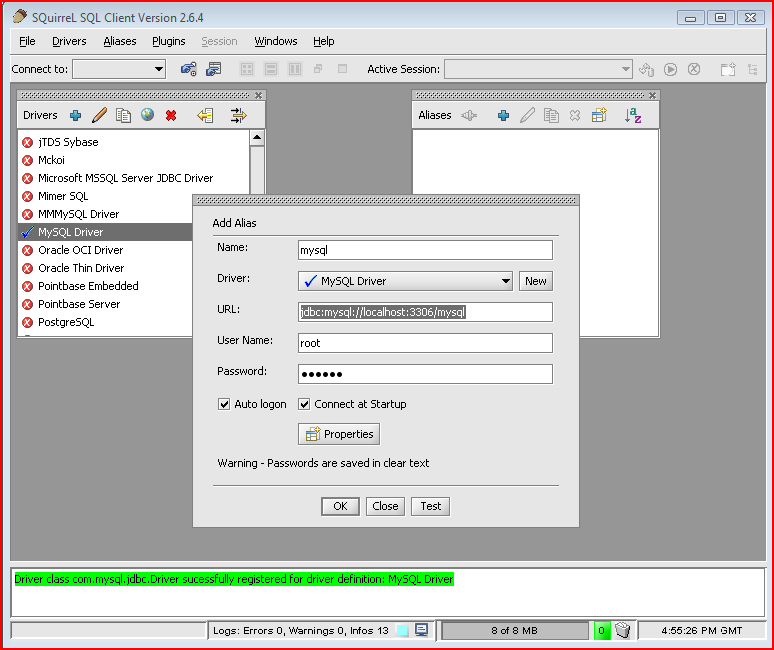Close the Drivers panel

pos(259,95)
